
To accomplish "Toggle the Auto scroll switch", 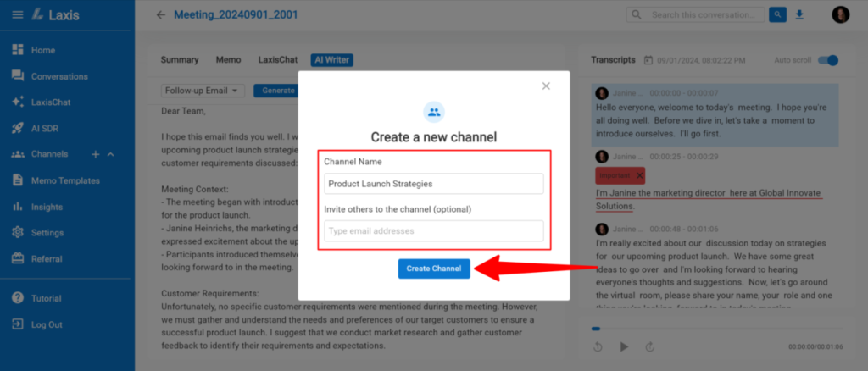I will point(830,60).
